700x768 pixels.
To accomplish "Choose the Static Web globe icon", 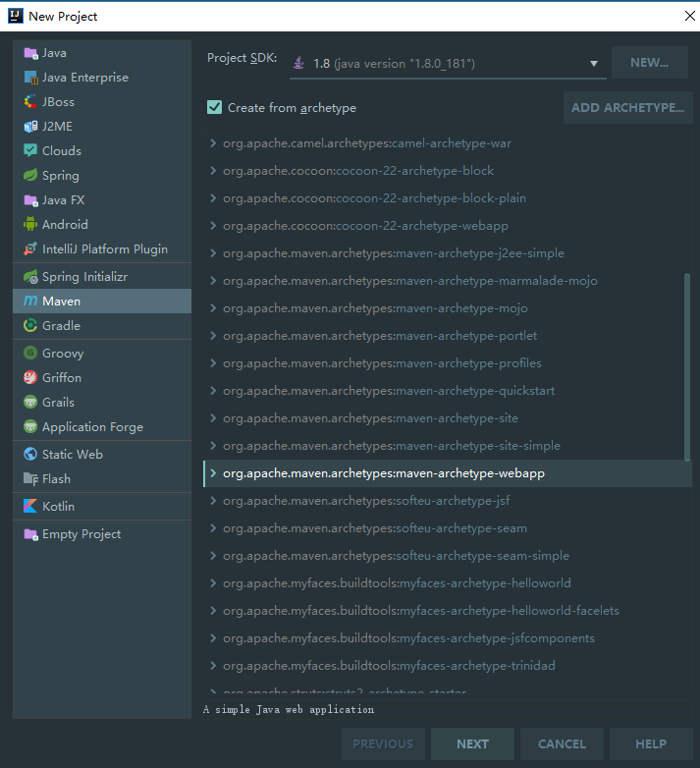I will [x=30, y=454].
